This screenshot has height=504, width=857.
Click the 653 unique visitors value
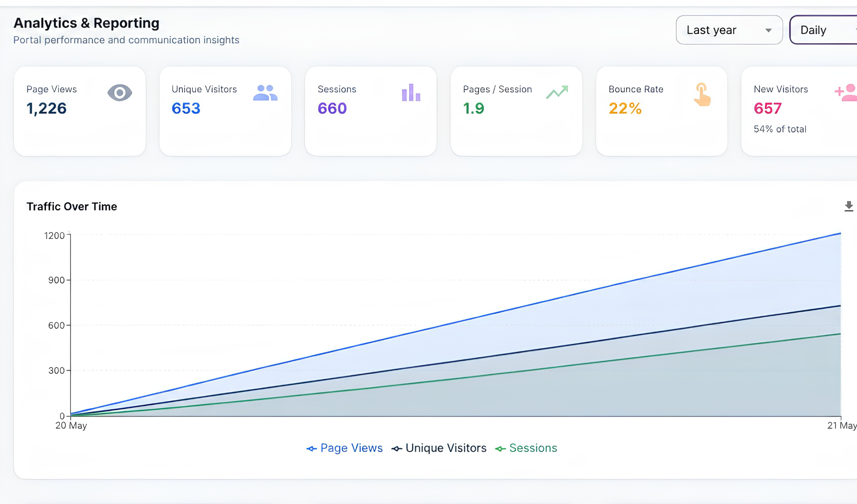186,109
